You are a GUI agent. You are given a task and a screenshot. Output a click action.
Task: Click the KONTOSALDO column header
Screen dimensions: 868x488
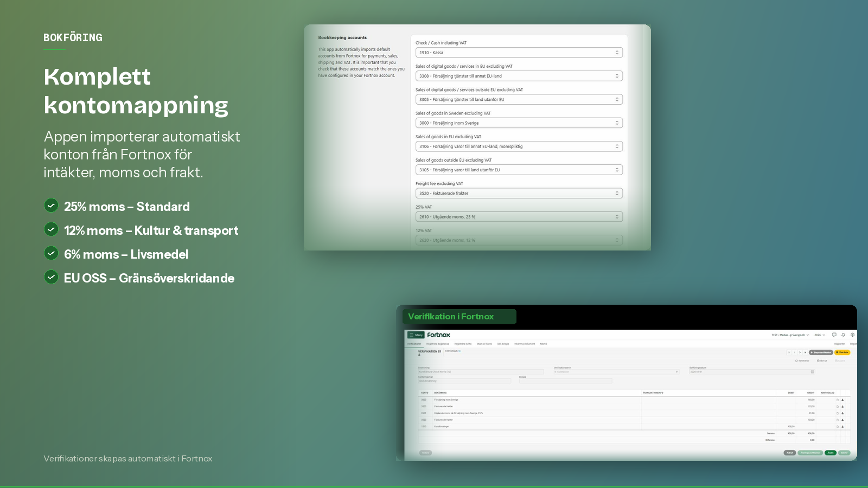(828, 393)
